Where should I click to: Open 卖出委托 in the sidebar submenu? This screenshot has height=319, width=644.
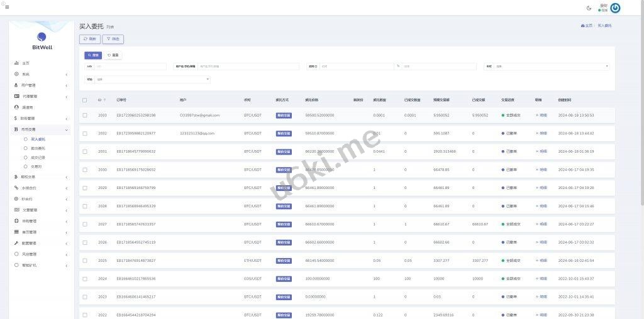coord(38,148)
